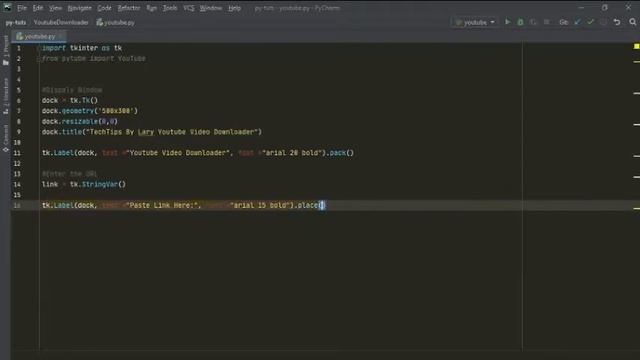Open the run configuration dropdown youtube
Screen dimensions: 640x360
475,22
